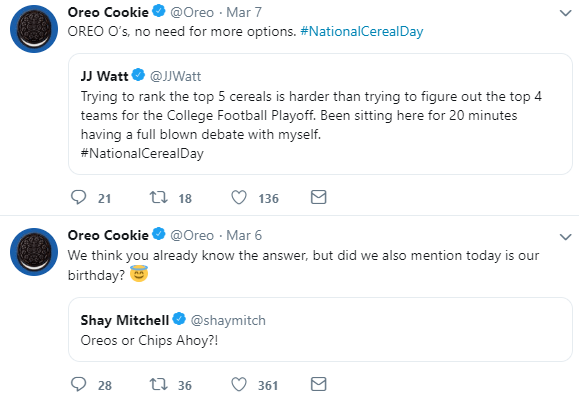This screenshot has height=396, width=579.
Task: Open more options chevron on Mar 7 tweet
Action: pyautogui.click(x=565, y=13)
